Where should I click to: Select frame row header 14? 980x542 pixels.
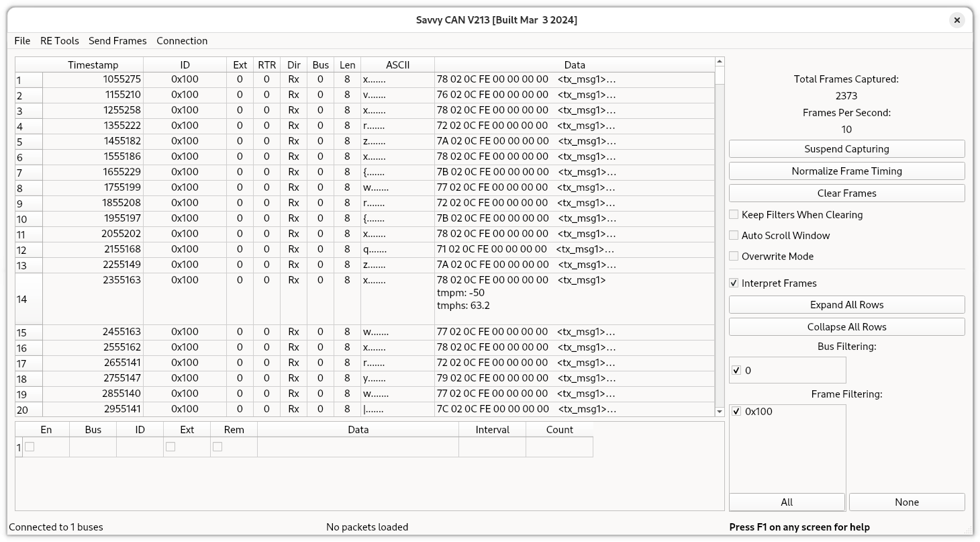[x=29, y=299]
